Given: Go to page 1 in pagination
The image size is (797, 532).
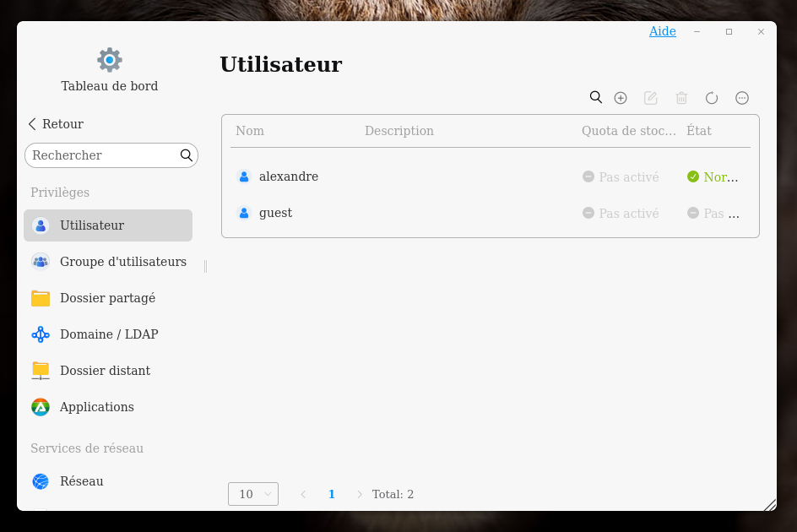Looking at the screenshot, I should [332, 494].
